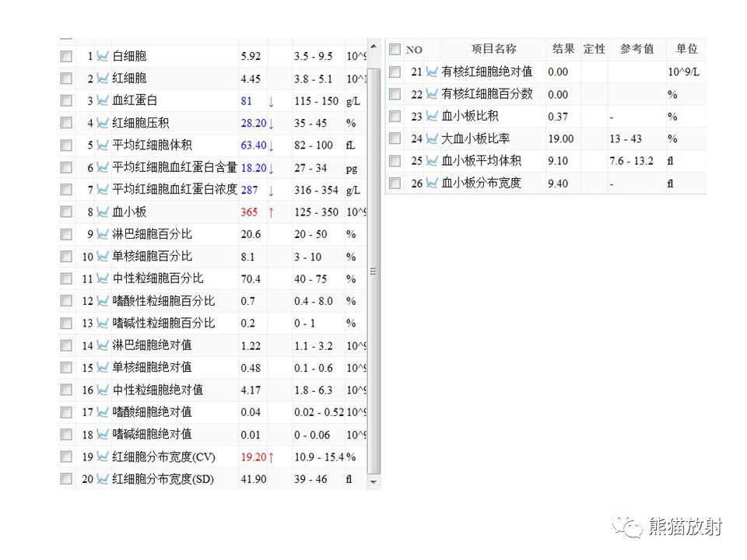Tick checkbox for row 14 淋巴细胞绝对值
The width and height of the screenshot is (747, 560).
[66, 345]
